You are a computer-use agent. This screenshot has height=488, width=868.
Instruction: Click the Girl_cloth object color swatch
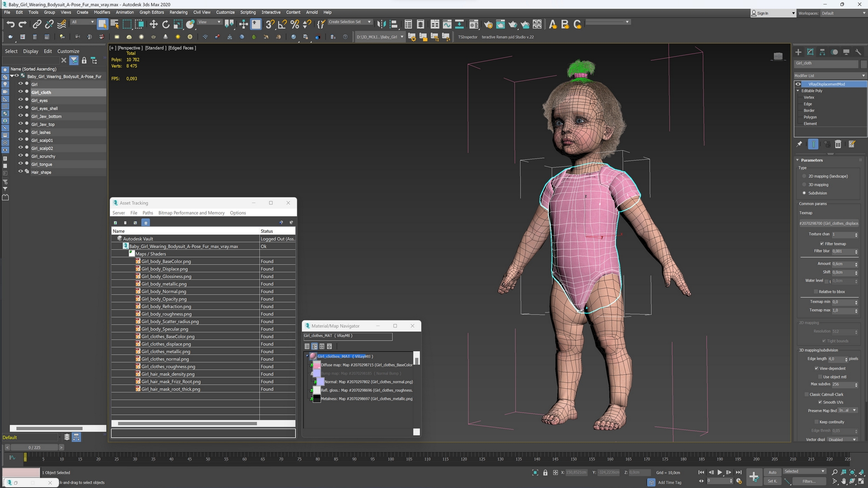pos(864,64)
